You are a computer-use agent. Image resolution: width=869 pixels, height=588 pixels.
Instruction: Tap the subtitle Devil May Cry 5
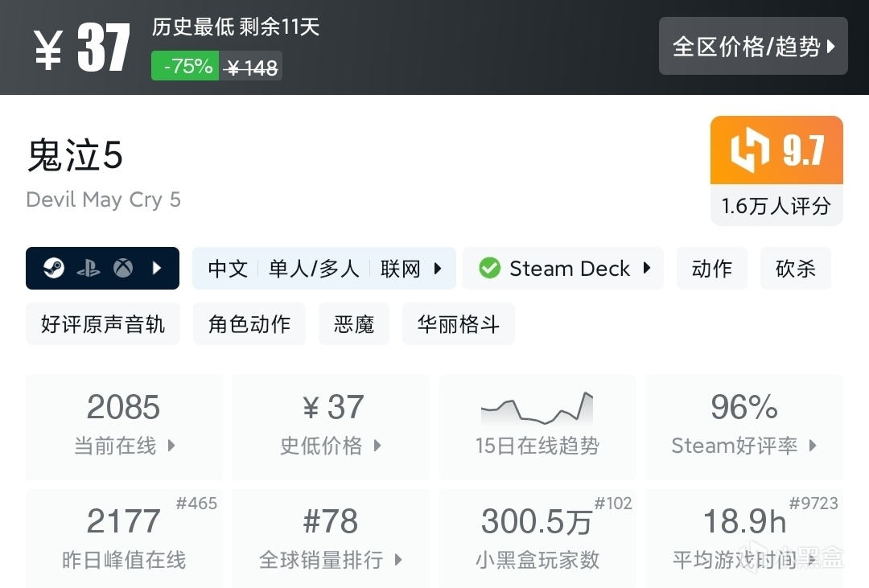click(x=104, y=199)
